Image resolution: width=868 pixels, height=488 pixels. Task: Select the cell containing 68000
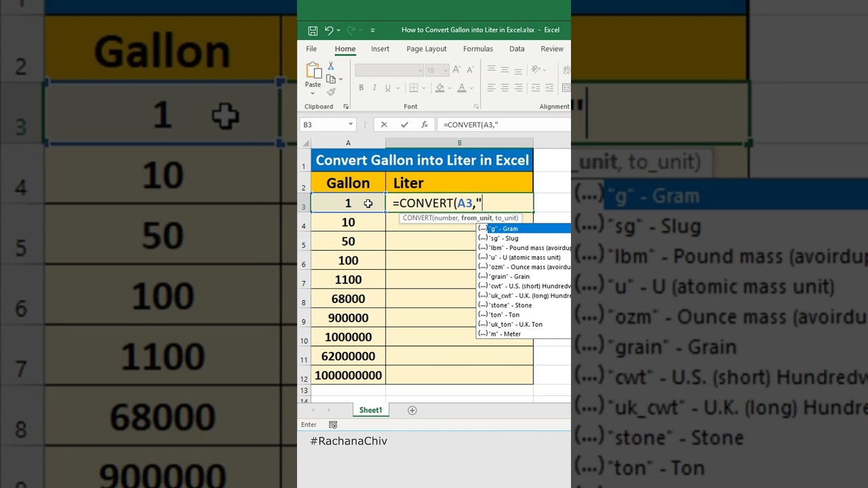coord(348,299)
